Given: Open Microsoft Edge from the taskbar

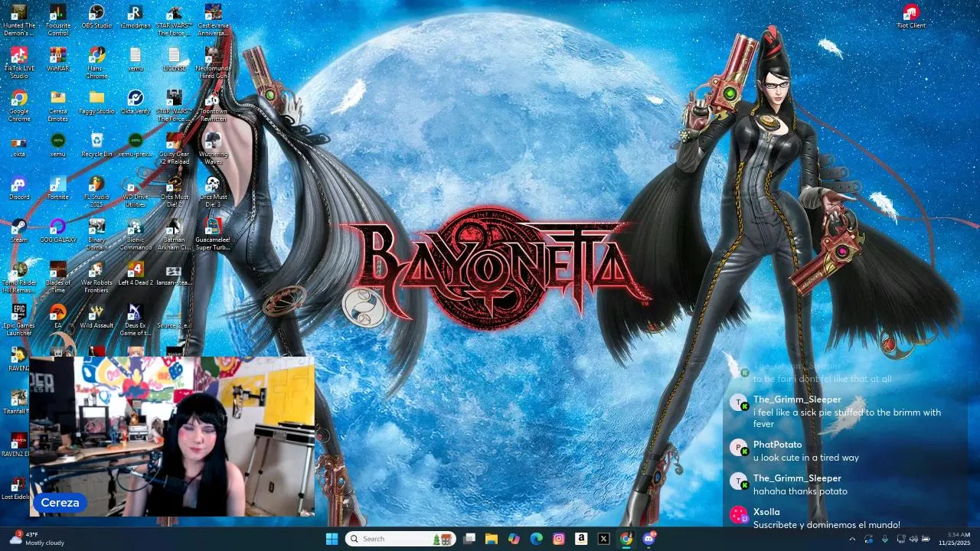Looking at the screenshot, I should (x=537, y=539).
